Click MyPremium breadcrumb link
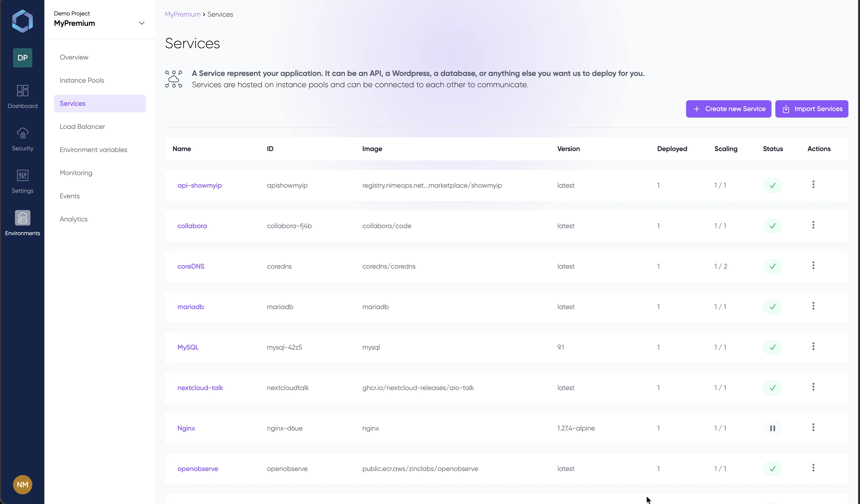The width and height of the screenshot is (860, 504). pos(183,14)
